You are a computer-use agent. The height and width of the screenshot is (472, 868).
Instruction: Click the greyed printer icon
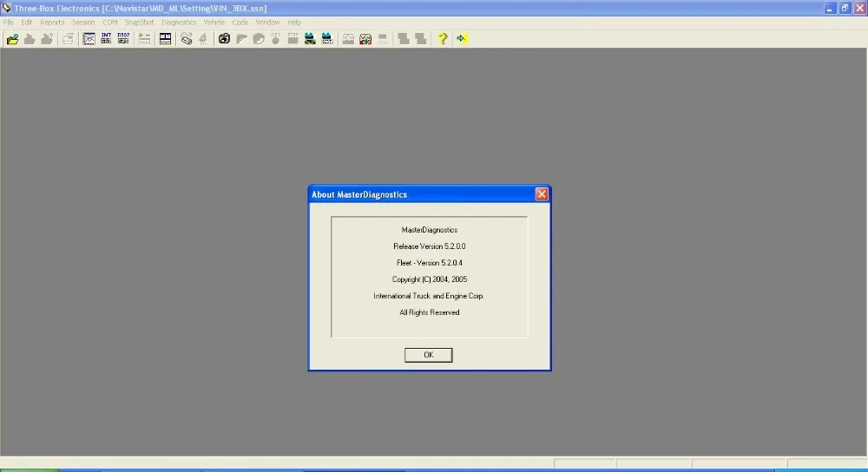(68, 39)
